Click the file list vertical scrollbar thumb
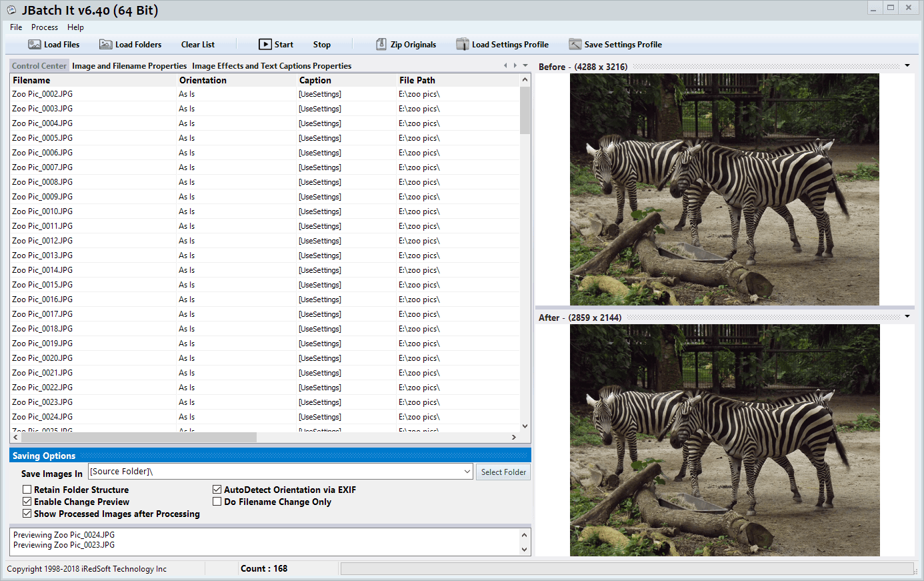Image resolution: width=924 pixels, height=581 pixels. tap(525, 110)
